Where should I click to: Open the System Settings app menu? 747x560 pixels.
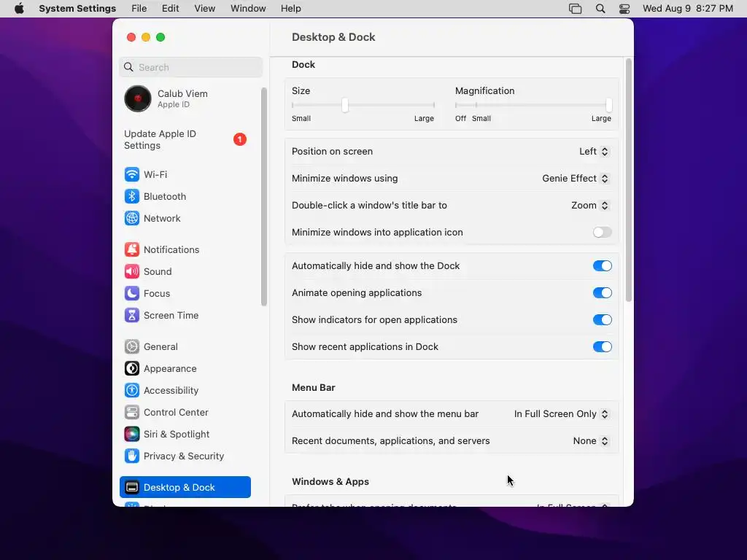pos(77,9)
